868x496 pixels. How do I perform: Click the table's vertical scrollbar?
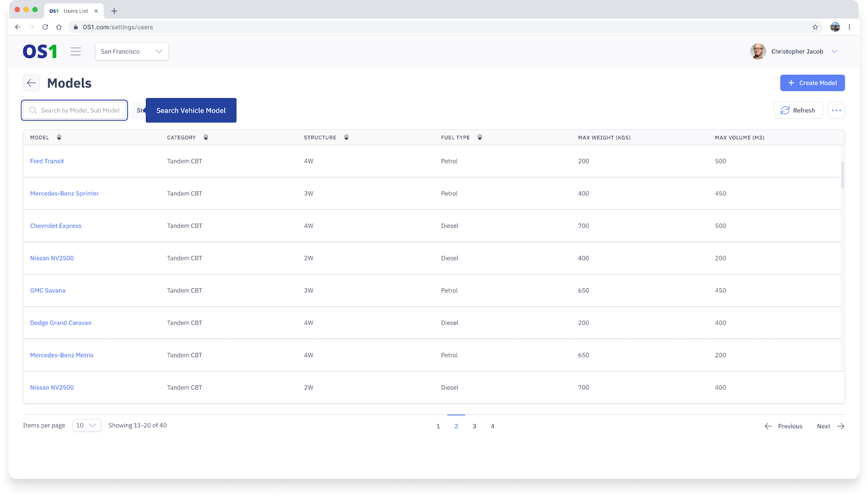click(843, 175)
